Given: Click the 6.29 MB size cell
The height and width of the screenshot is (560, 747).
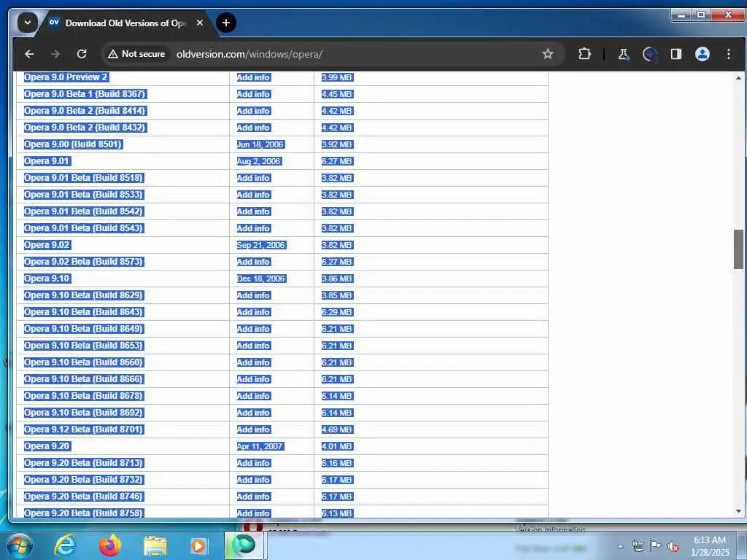Looking at the screenshot, I should point(337,312).
